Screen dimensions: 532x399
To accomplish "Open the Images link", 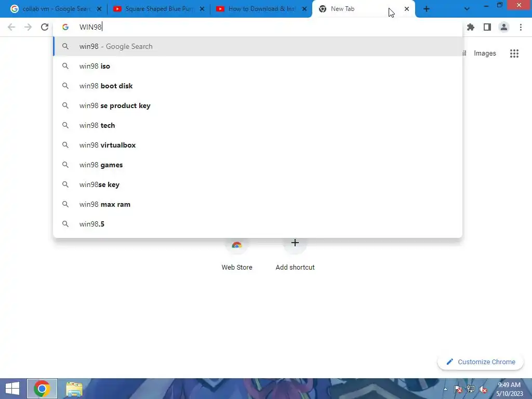I will (485, 54).
